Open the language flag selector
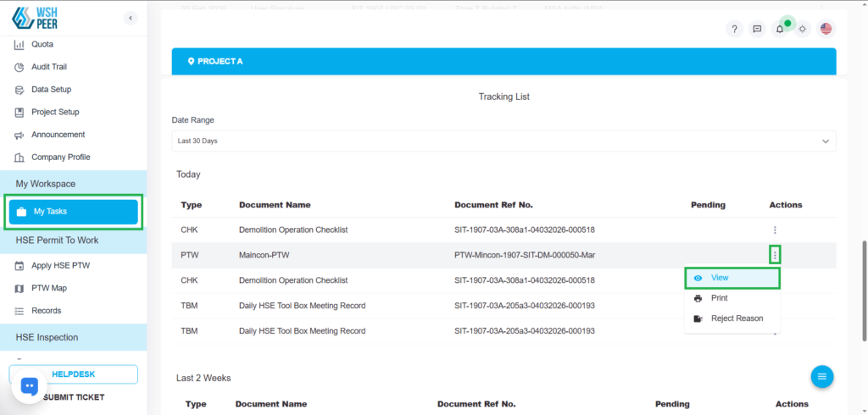 pyautogui.click(x=826, y=29)
